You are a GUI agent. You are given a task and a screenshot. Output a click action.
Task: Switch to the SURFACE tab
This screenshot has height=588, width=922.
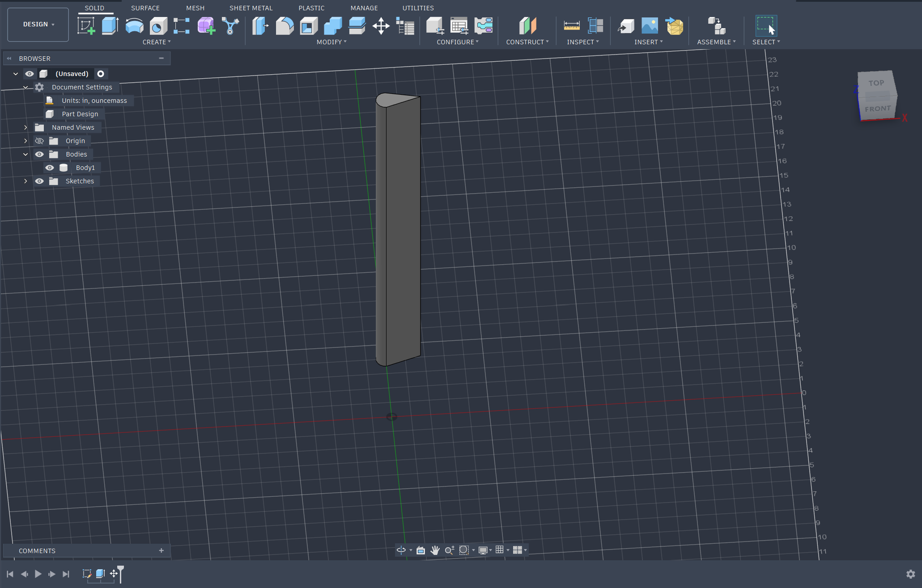click(x=145, y=8)
